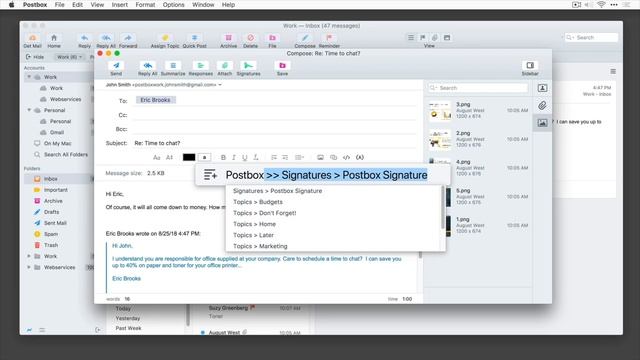This screenshot has width=640, height=360.
Task: Click Reminder in main window toolbar
Action: 329,41
